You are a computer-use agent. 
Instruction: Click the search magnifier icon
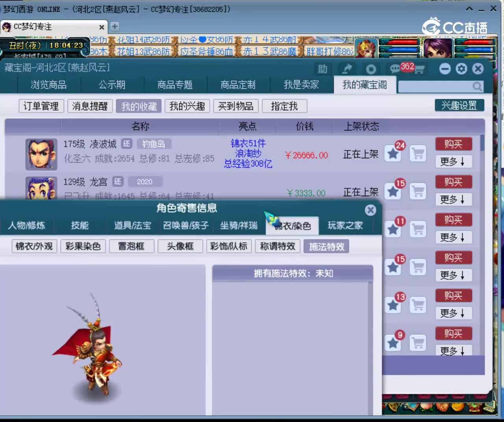477,86
